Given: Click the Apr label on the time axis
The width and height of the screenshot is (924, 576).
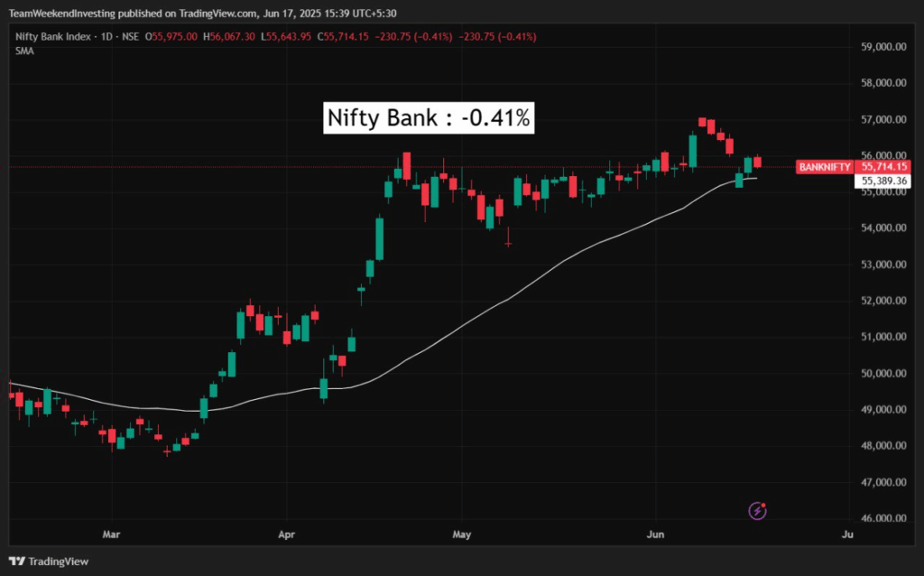Looking at the screenshot, I should pyautogui.click(x=286, y=534).
